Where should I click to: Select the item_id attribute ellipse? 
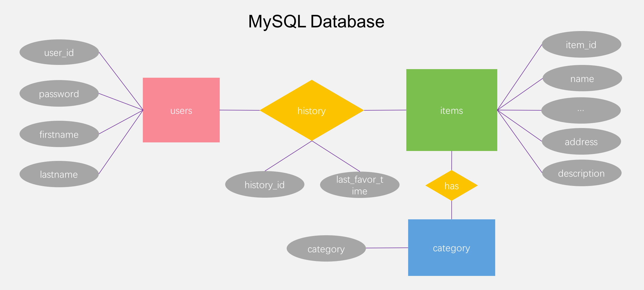[581, 44]
